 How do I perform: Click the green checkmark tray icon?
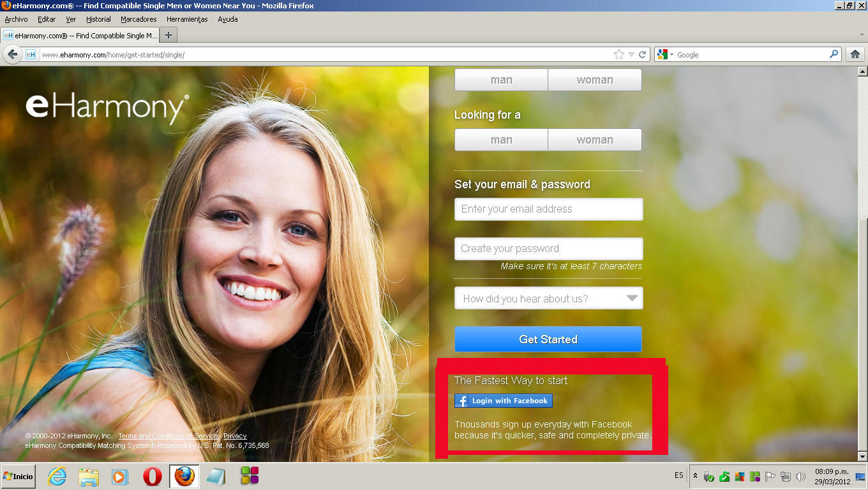click(724, 477)
